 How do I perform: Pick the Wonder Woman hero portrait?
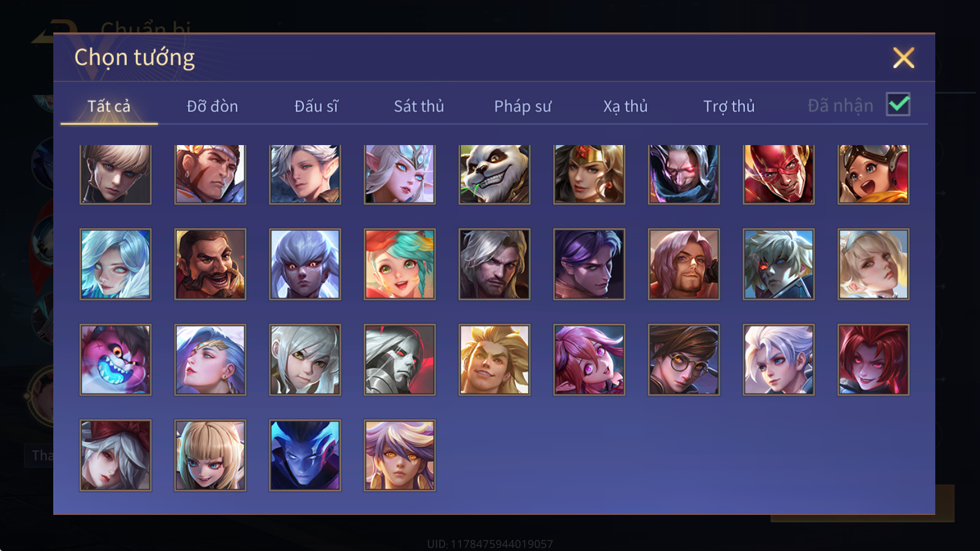tap(589, 174)
